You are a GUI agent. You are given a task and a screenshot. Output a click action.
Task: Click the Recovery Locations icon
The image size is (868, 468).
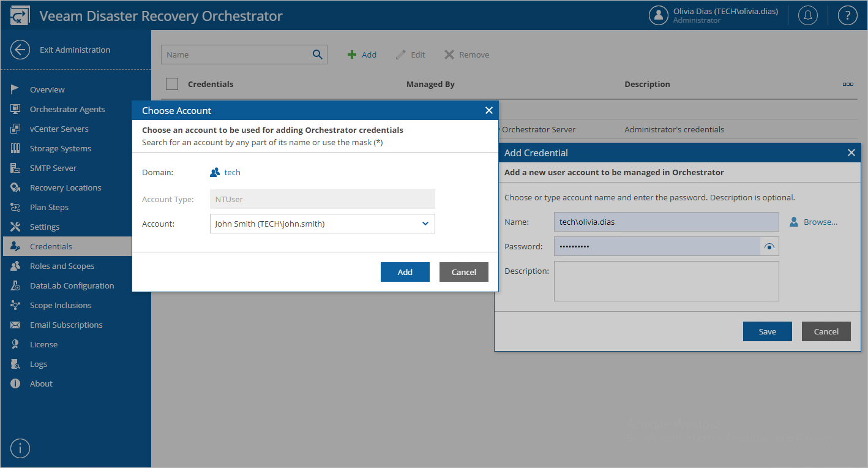click(16, 187)
